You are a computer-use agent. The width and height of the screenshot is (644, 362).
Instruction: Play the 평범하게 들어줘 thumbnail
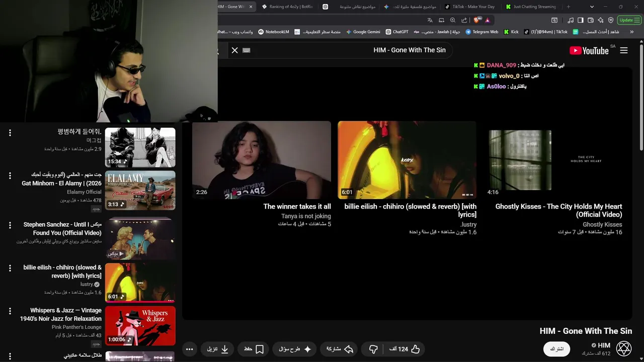140,147
